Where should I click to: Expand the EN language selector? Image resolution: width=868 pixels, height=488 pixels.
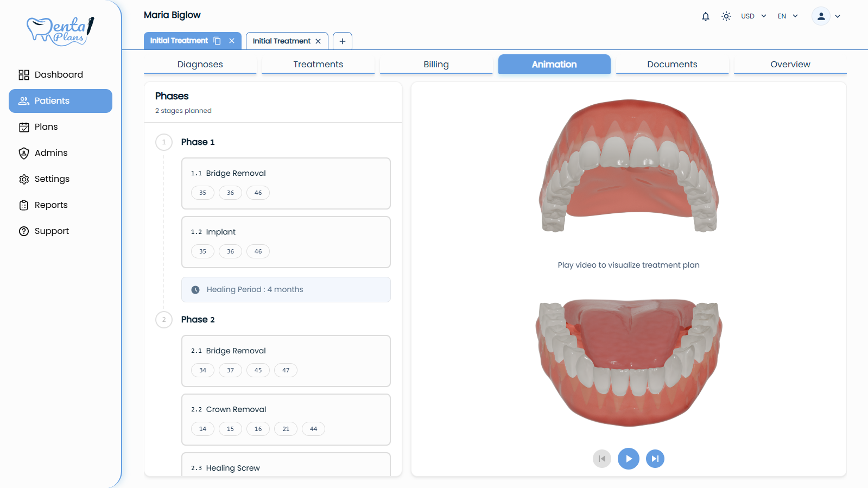[788, 16]
